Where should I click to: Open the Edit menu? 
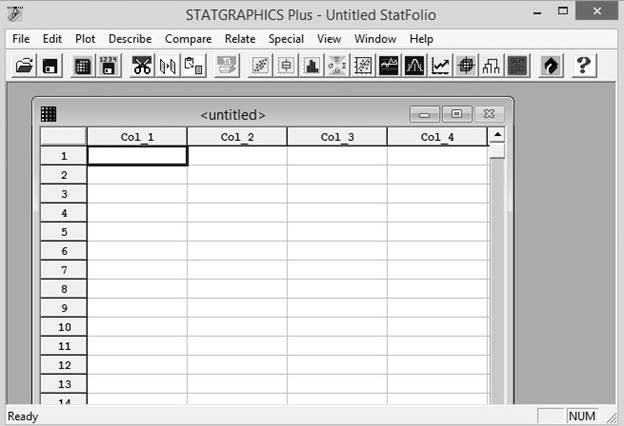pyautogui.click(x=52, y=39)
